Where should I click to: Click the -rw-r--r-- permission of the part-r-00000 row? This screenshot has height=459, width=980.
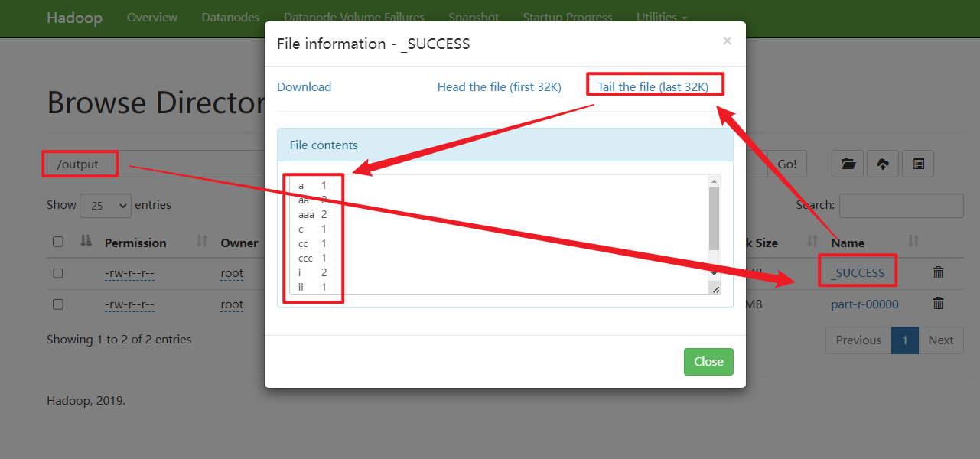pos(129,304)
